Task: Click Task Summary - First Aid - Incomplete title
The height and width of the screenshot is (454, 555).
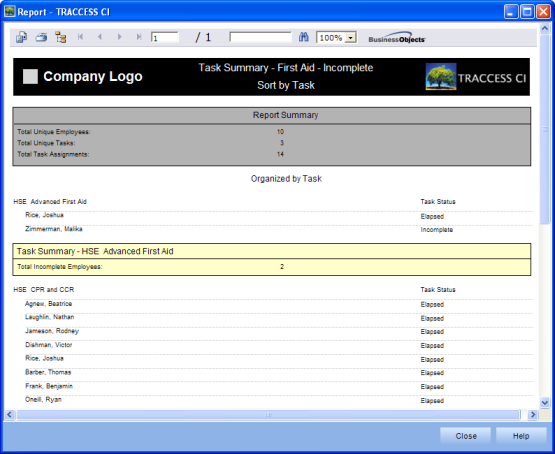Action: click(286, 68)
